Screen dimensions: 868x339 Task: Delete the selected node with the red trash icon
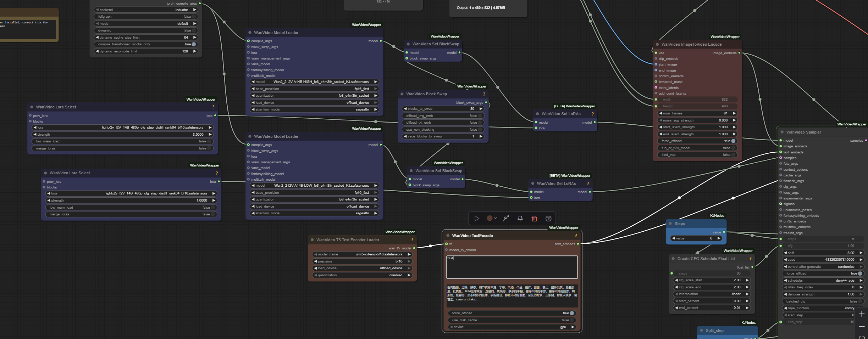click(x=534, y=219)
